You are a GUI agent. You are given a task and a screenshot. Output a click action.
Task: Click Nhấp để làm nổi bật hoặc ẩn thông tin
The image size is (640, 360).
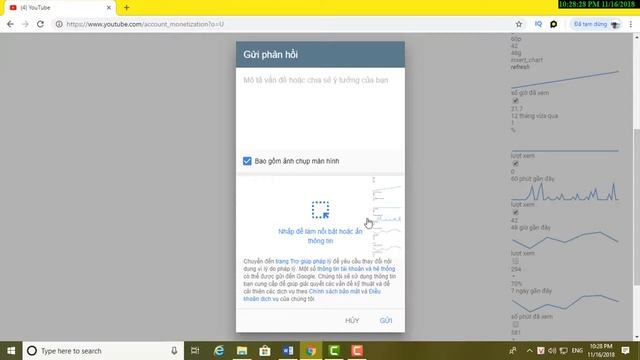[320, 236]
